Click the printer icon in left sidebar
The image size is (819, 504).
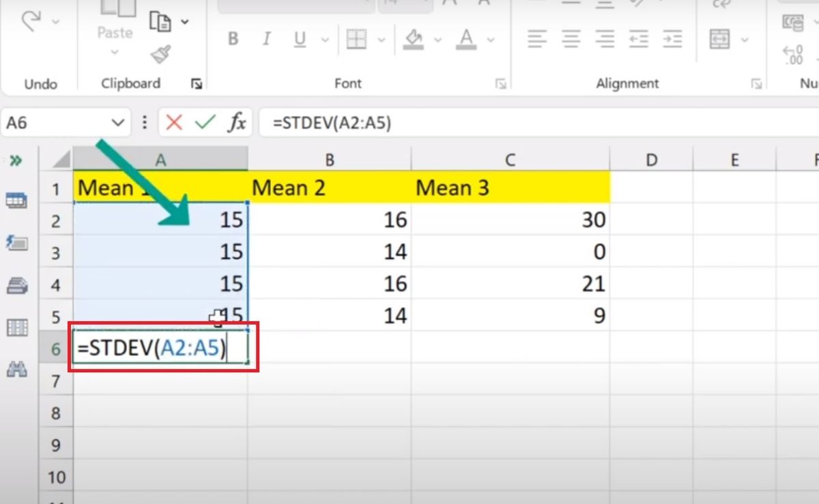16,285
